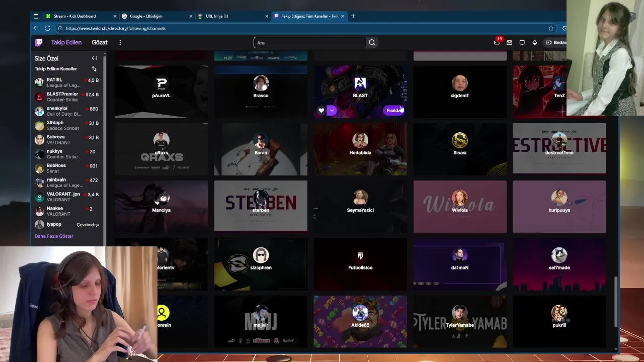Screen dimensions: 644x362
Task: Close the Stream - Kick Dashboard tab
Action: [x=115, y=16]
